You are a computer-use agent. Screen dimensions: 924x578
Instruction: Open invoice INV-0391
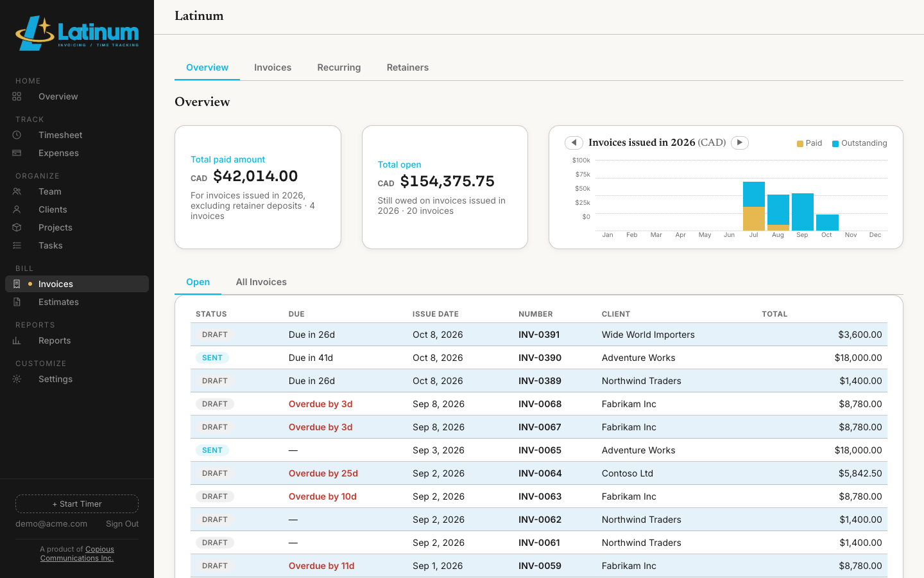coord(539,335)
